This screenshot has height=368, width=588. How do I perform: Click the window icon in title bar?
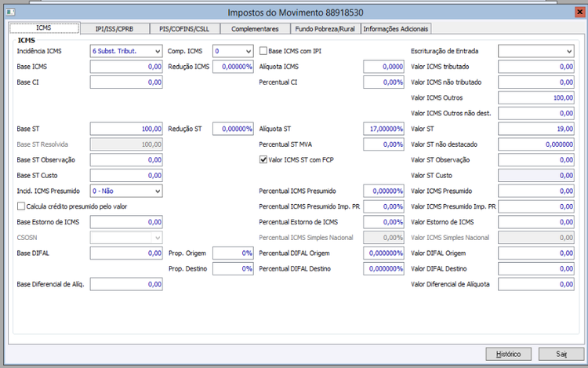[10, 12]
